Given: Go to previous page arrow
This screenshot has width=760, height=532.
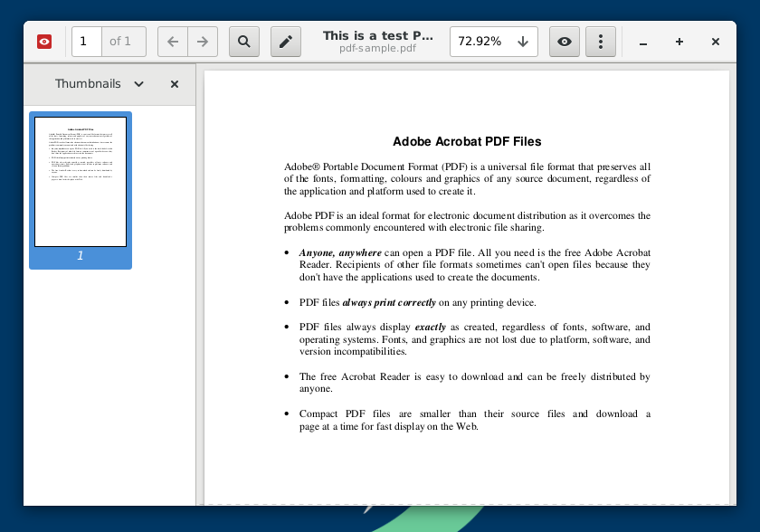Looking at the screenshot, I should pyautogui.click(x=173, y=42).
